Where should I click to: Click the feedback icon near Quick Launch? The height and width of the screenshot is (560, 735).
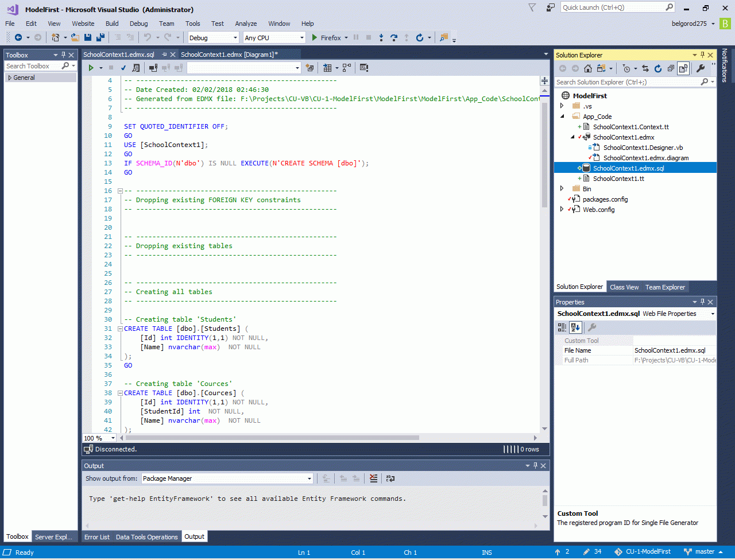click(551, 7)
